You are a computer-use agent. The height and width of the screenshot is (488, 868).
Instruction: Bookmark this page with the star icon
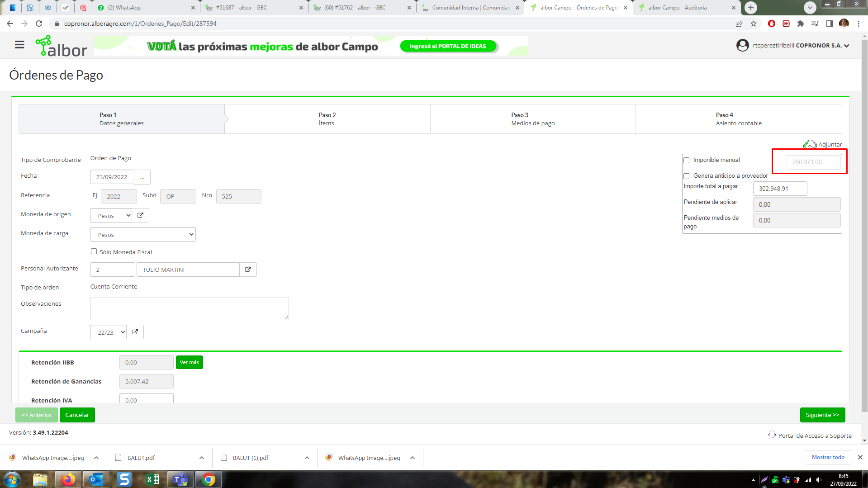tap(754, 24)
